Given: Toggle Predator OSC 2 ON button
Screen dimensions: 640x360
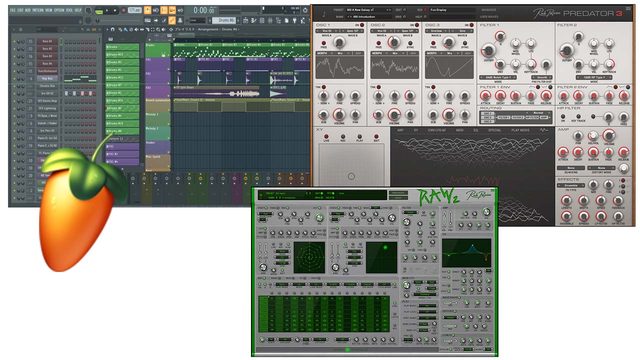Looking at the screenshot, I should pyautogui.click(x=417, y=25).
